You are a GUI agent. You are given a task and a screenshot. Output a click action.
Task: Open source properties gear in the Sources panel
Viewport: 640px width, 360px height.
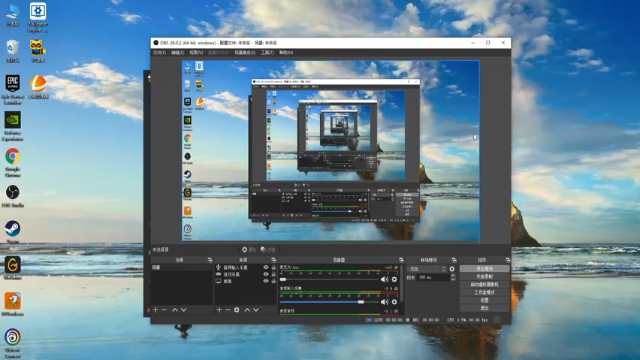tap(237, 310)
